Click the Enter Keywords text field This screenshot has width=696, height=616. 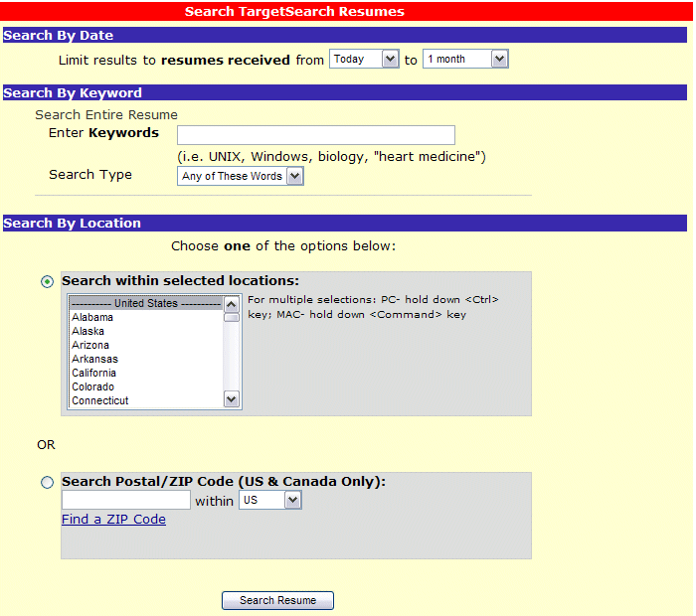[x=315, y=135]
